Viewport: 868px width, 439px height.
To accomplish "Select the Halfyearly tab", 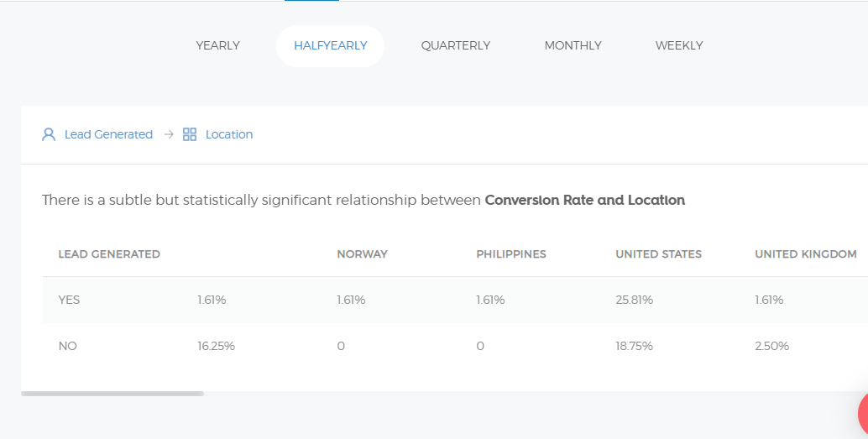I will (331, 46).
